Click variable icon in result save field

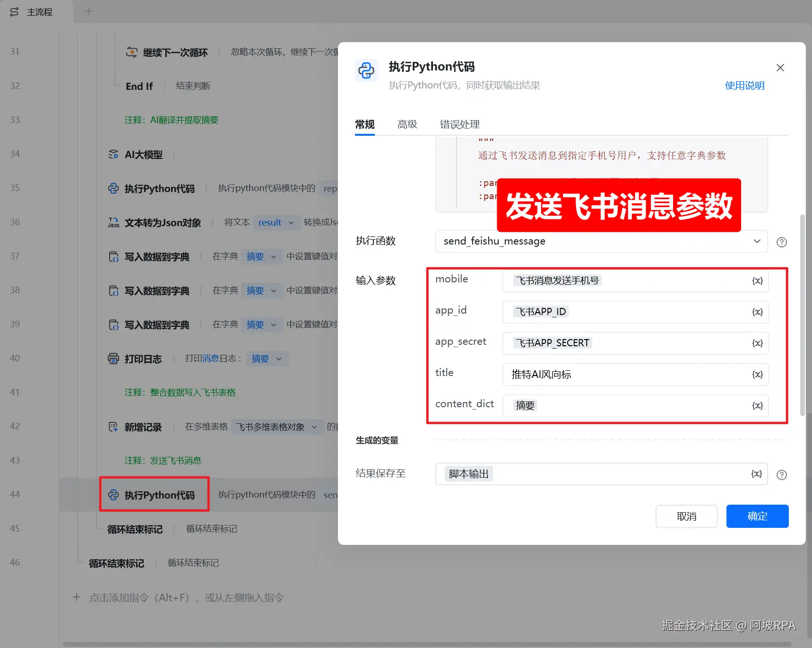pos(757,474)
